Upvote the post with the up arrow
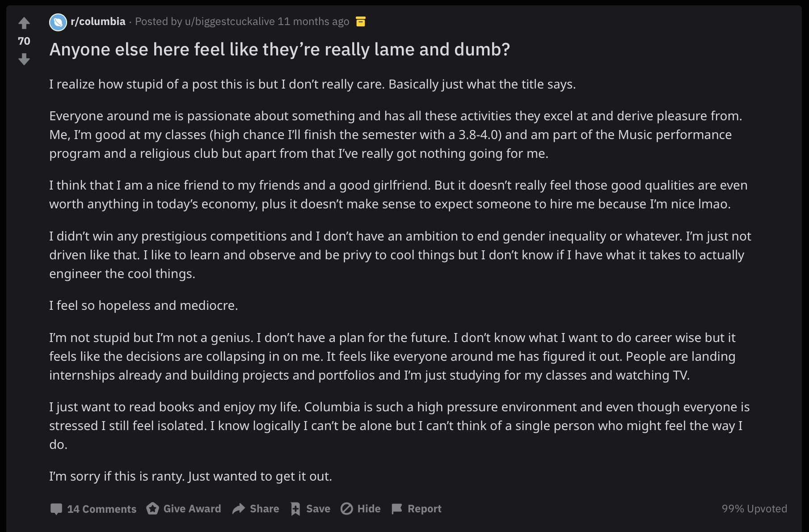Image resolution: width=809 pixels, height=532 pixels. point(24,23)
